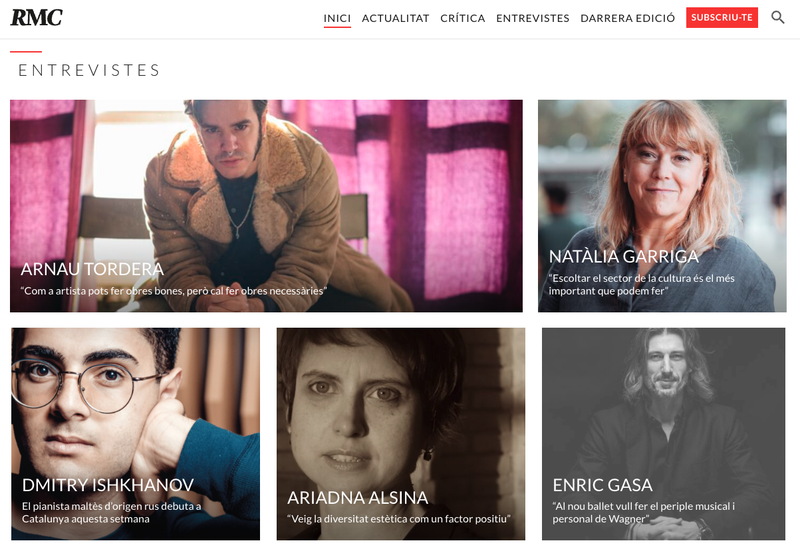Image resolution: width=800 pixels, height=551 pixels.
Task: Click the Entrevistes section heading
Action: click(90, 70)
